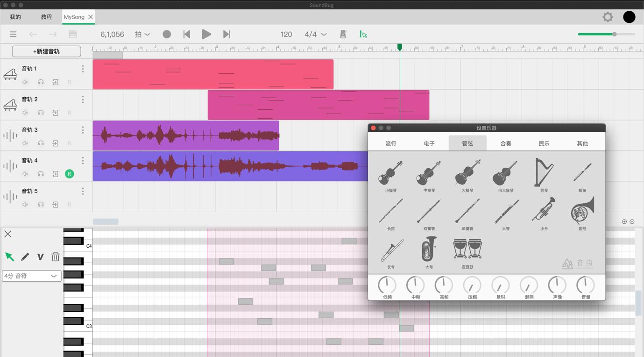The height and width of the screenshot is (357, 644).
Task: Open 音轨 3 three-dot options menu
Action: point(83,130)
